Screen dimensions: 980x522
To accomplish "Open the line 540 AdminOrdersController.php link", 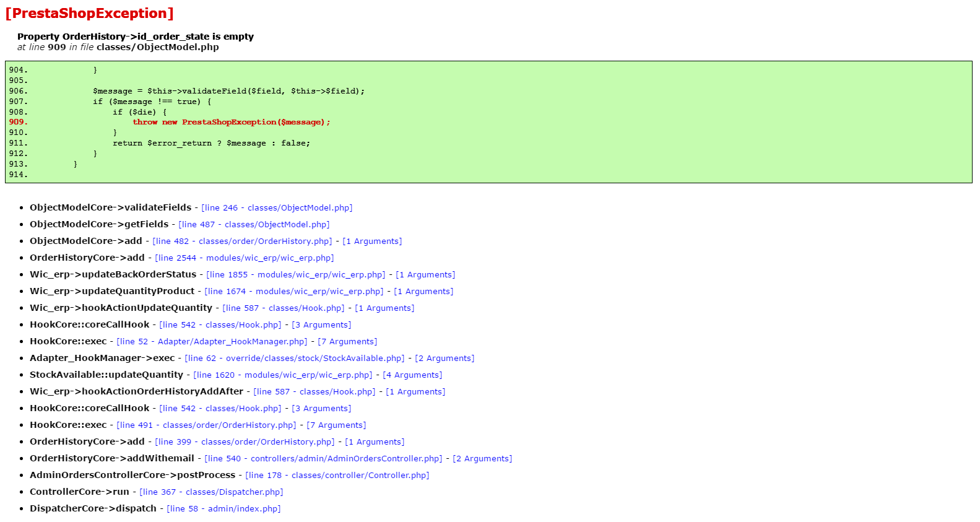I will pyautogui.click(x=323, y=459).
